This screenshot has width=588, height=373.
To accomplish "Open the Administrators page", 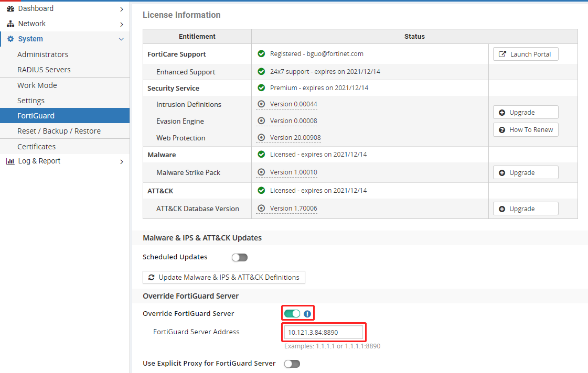I will click(x=65, y=54).
